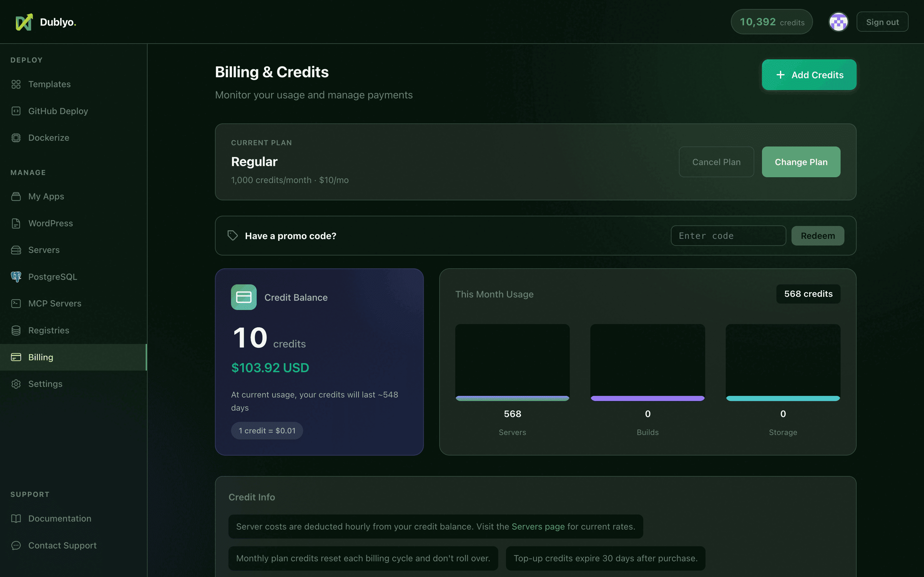Click the WordPress sidebar icon
The image size is (924, 577).
16,223
